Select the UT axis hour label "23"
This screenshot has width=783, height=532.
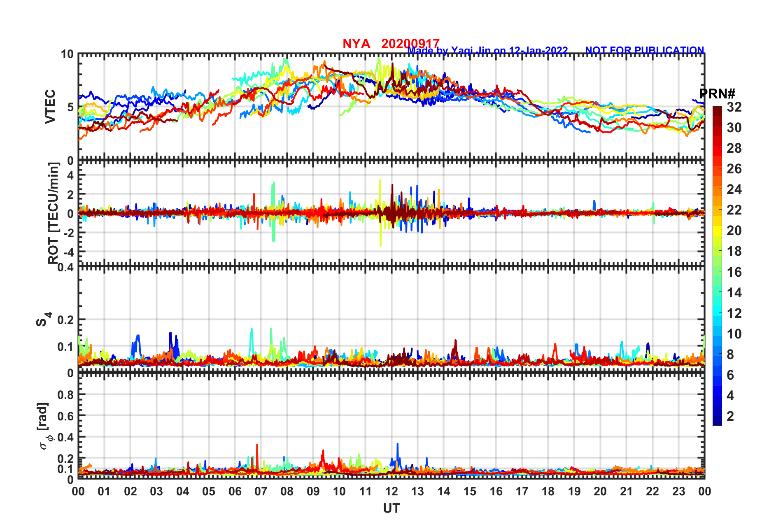click(x=678, y=491)
